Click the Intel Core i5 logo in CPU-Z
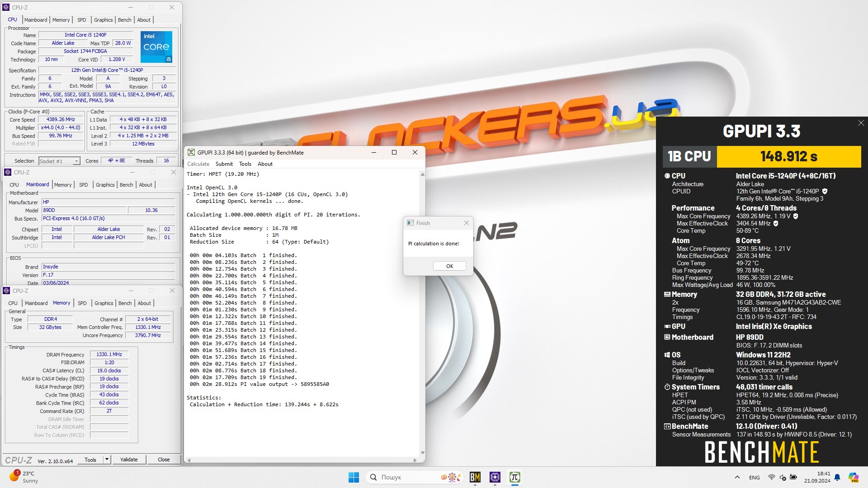This screenshot has height=488, width=868. pos(156,47)
